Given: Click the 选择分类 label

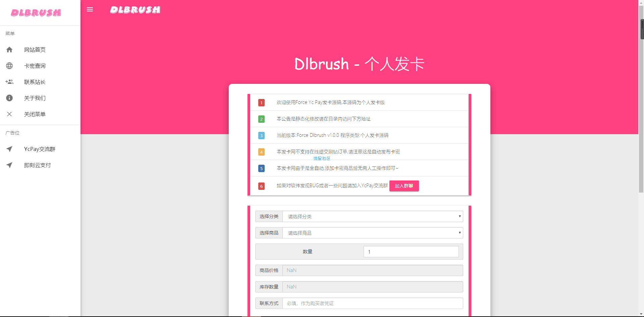Looking at the screenshot, I should [269, 216].
